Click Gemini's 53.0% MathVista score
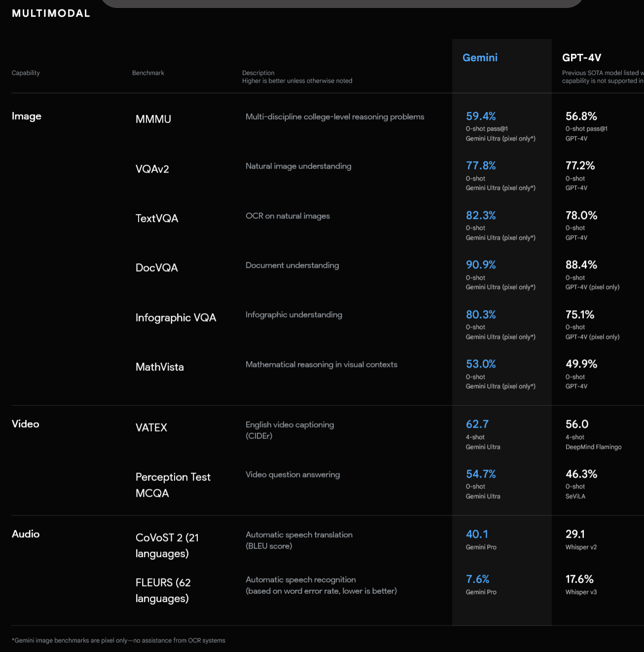The image size is (644, 652). [481, 364]
